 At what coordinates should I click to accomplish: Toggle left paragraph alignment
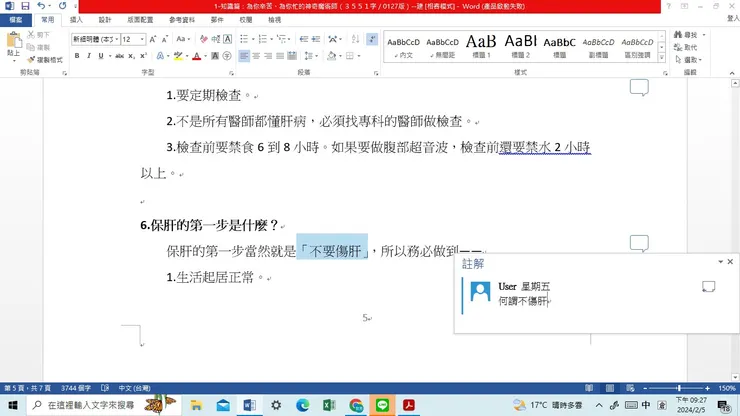point(244,56)
